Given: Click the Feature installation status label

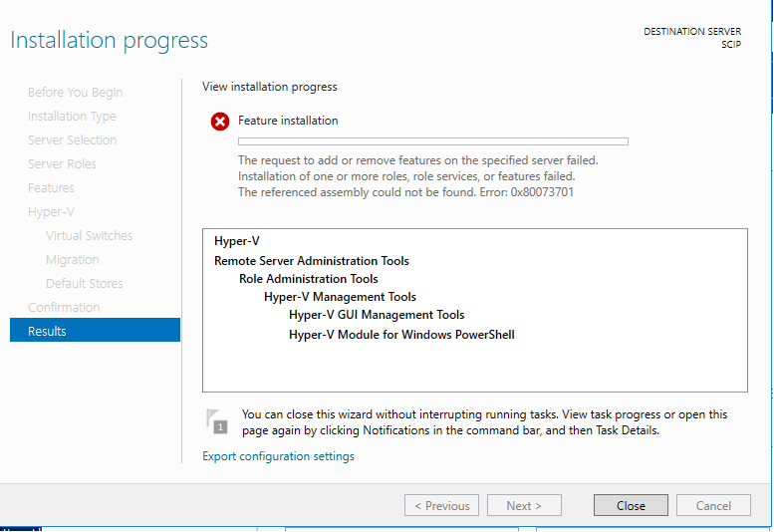Looking at the screenshot, I should [x=288, y=121].
